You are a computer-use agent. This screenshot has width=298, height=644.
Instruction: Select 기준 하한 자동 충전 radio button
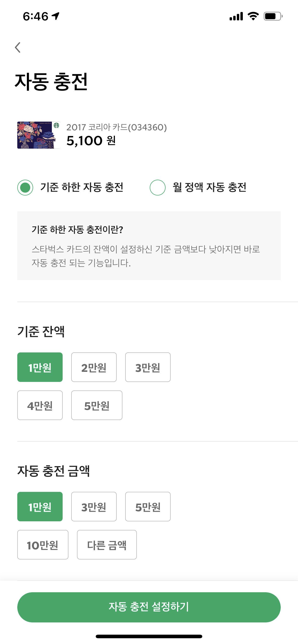click(25, 188)
